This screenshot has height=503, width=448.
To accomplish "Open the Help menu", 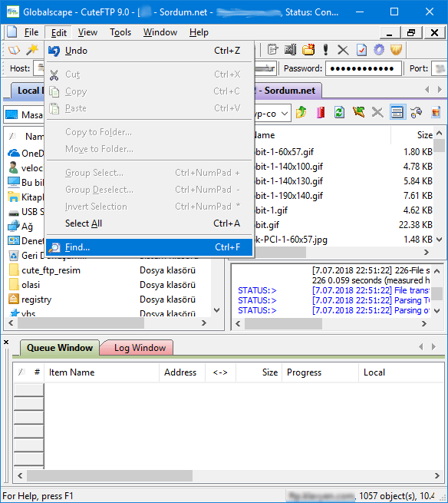I will (199, 32).
